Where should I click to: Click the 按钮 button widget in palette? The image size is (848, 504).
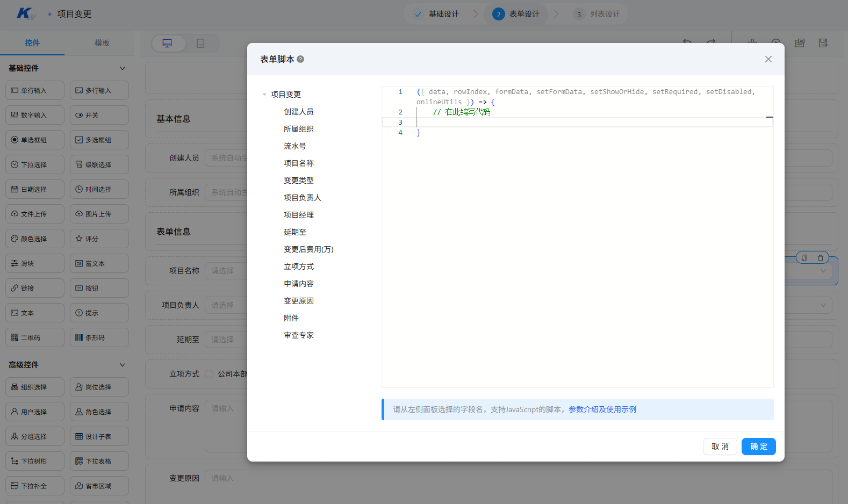click(x=99, y=288)
